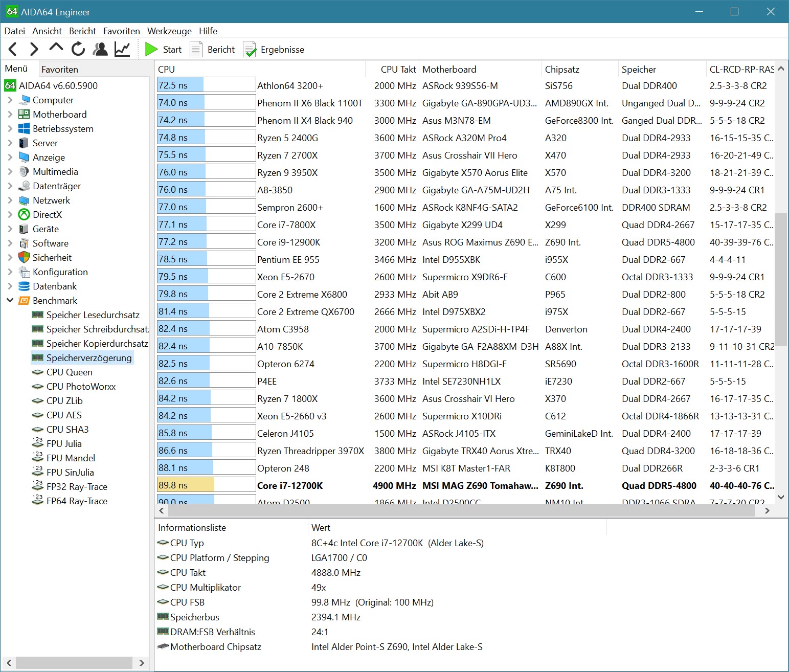Click the Start button label
789x672 pixels.
(x=172, y=50)
